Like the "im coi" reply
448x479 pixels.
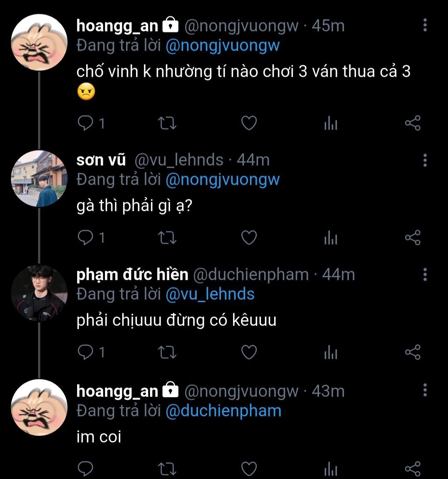pos(249,469)
